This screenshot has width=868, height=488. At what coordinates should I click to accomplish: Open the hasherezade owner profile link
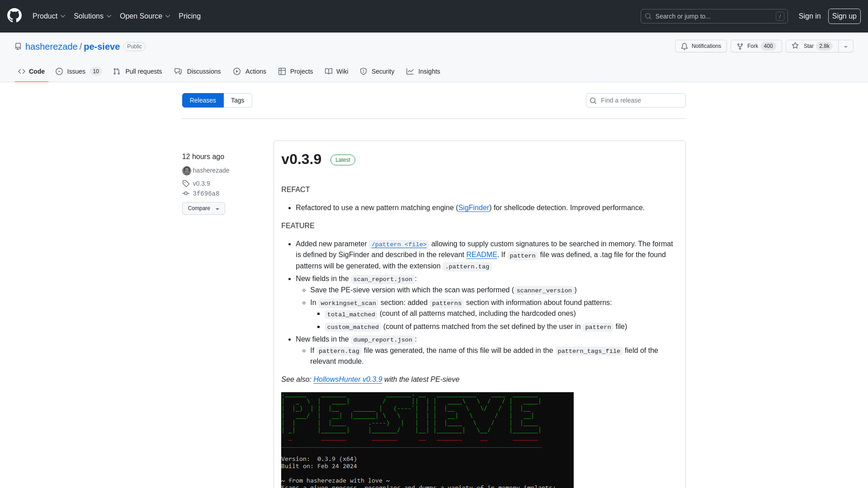coord(51,47)
